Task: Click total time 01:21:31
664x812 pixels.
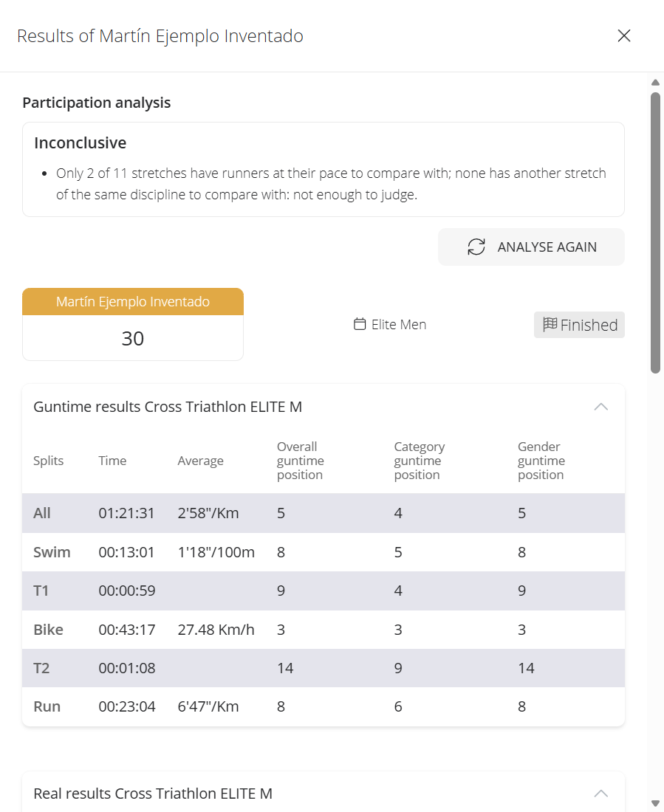Action: (x=126, y=513)
